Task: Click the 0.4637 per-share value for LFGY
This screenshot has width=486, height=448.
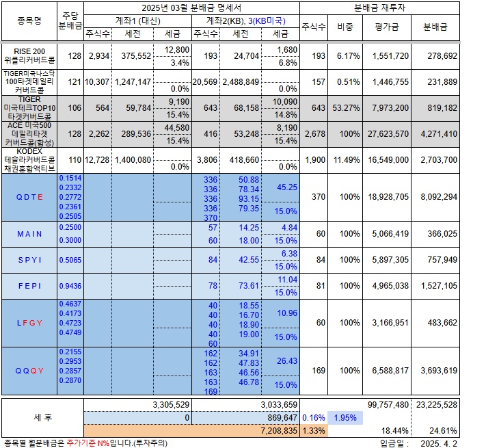Action: 70,304
